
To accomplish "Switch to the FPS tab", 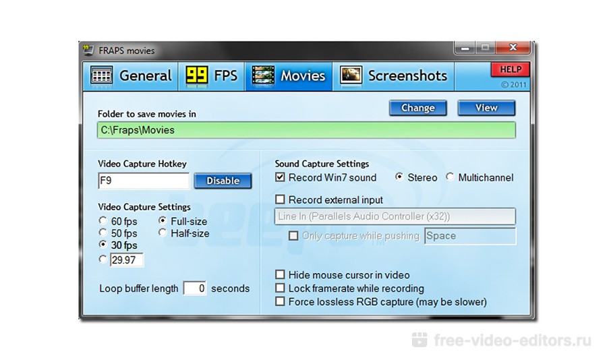I will click(x=211, y=75).
